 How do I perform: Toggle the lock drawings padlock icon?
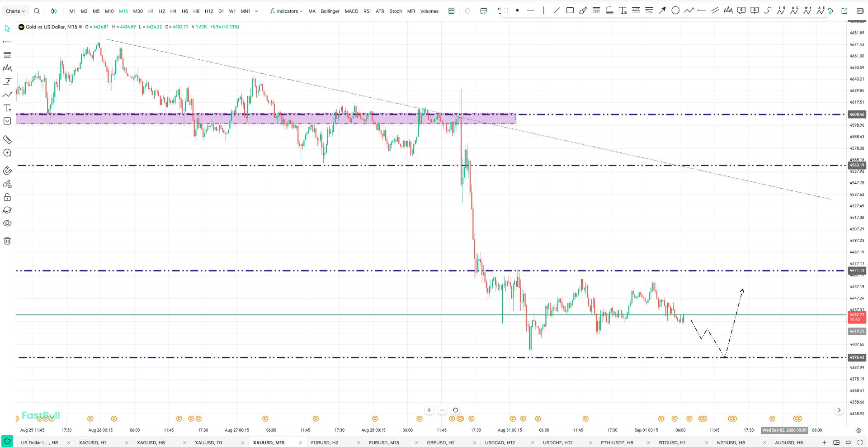click(x=7, y=197)
